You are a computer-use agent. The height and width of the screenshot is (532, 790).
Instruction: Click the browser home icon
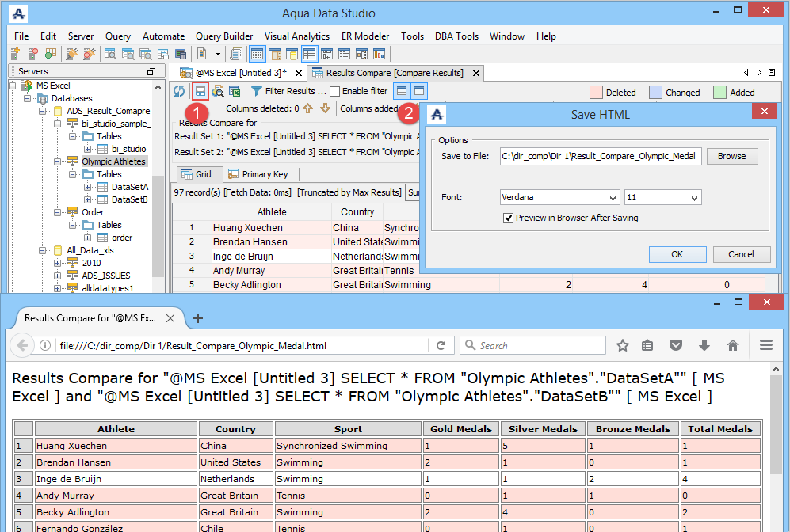(x=733, y=345)
